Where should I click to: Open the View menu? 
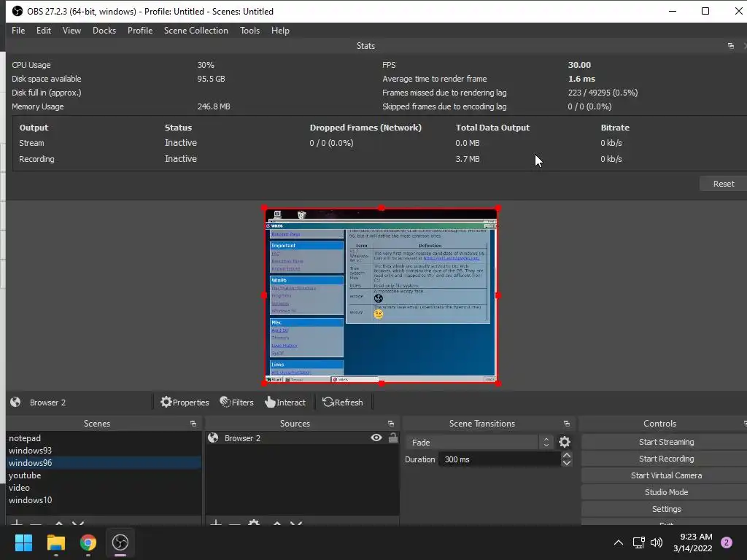tap(71, 31)
